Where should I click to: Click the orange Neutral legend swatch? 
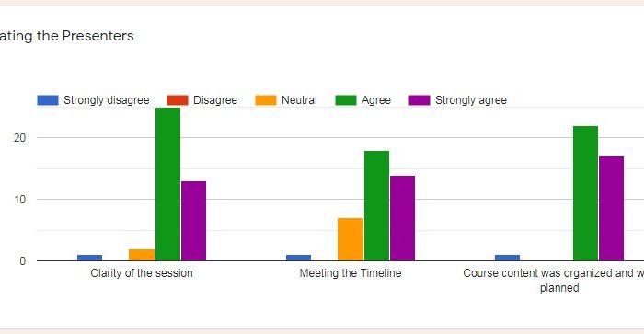point(266,100)
